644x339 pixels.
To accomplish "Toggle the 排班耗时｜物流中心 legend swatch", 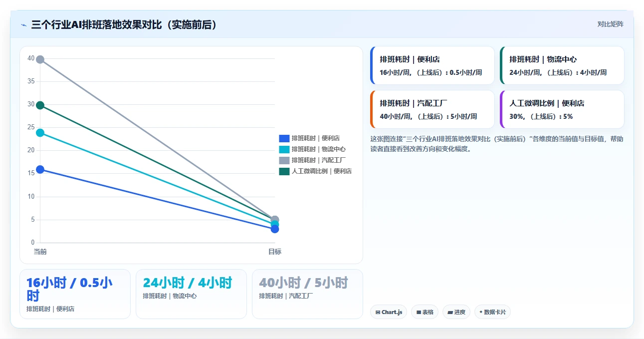I will click(284, 149).
